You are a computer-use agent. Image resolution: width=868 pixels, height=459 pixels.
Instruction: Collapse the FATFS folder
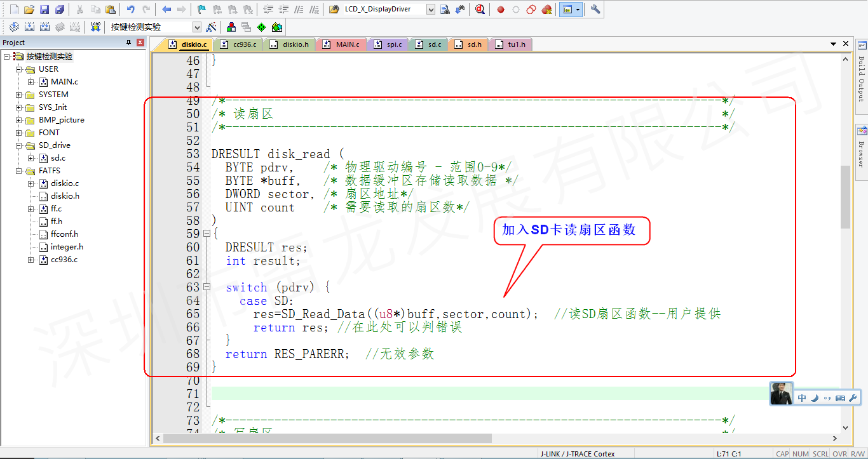click(x=19, y=171)
